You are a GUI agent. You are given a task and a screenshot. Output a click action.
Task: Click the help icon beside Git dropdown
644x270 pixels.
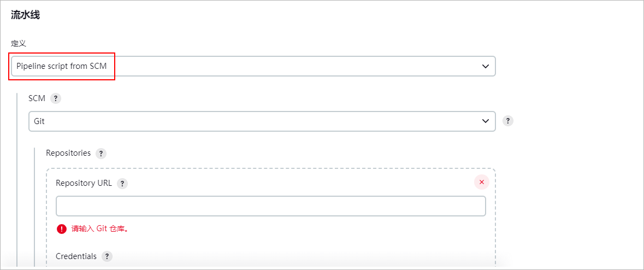point(508,121)
